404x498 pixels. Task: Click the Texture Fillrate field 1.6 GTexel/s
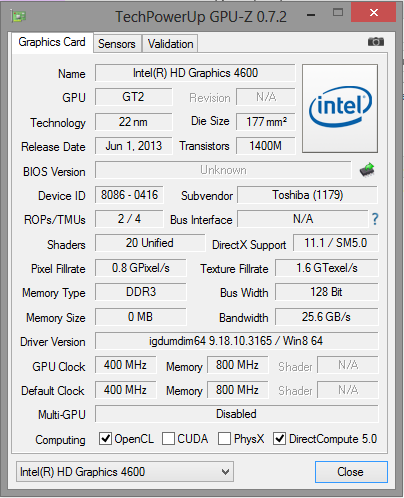click(x=327, y=268)
